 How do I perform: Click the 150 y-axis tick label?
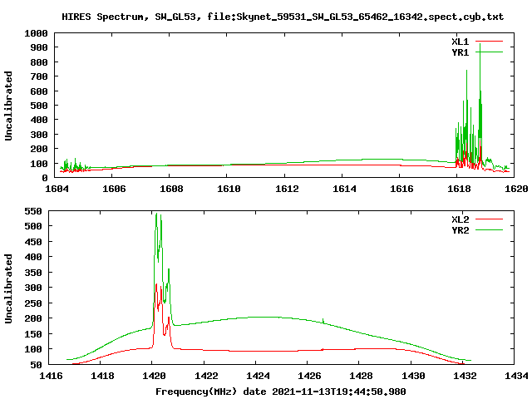[x=33, y=334]
